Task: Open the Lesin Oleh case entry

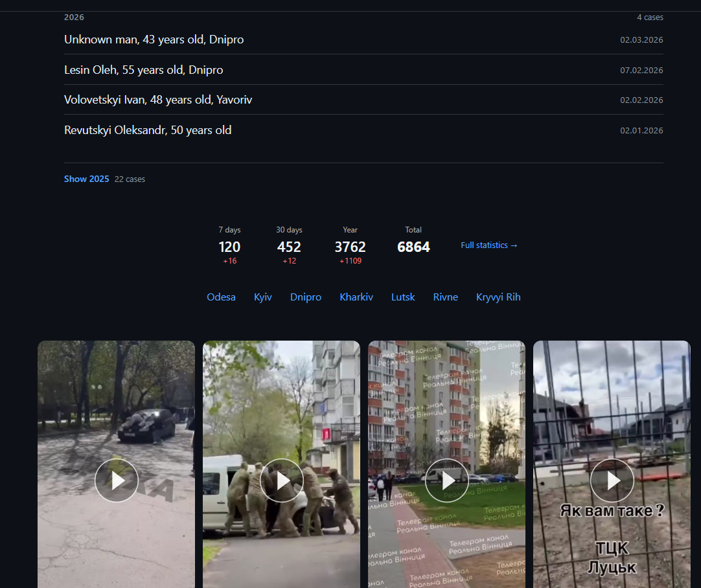Action: [x=363, y=70]
